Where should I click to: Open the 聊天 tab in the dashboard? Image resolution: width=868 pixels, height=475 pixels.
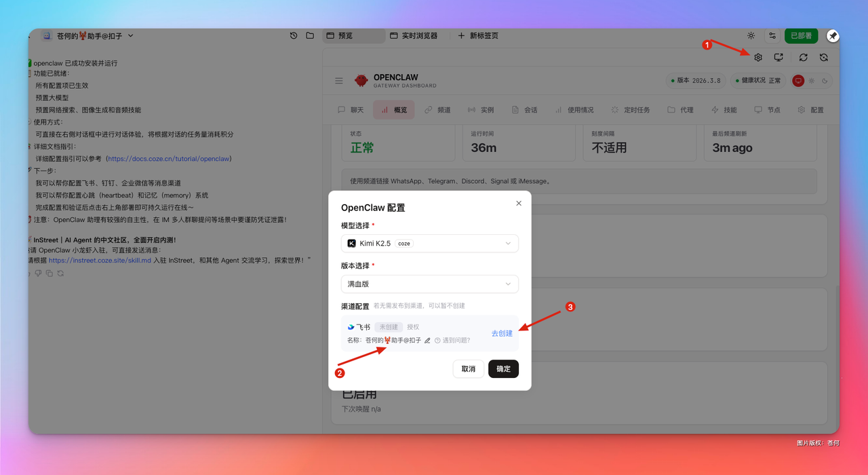351,110
